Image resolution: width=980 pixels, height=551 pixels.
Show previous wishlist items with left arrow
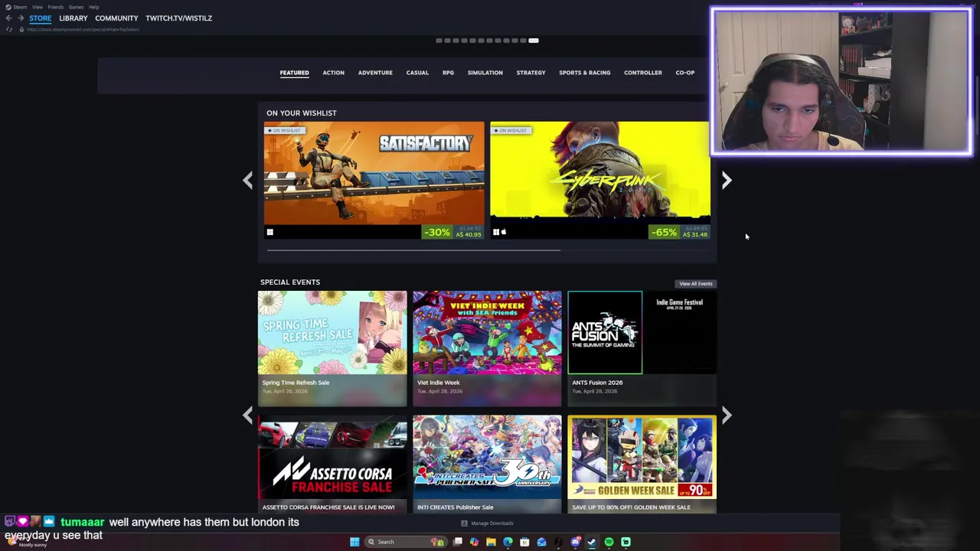click(247, 180)
